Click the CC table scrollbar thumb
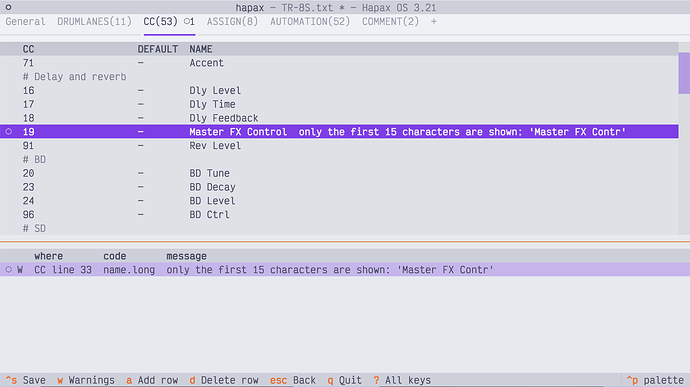The height and width of the screenshot is (387, 690). pos(684,73)
